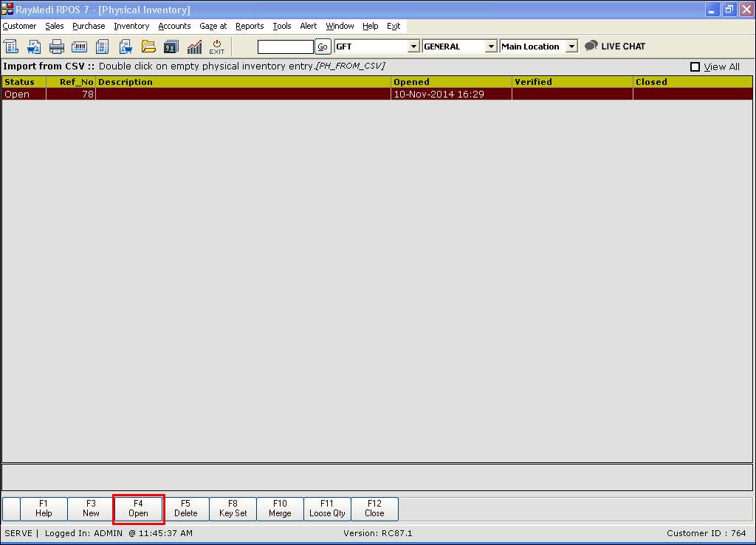This screenshot has height=545, width=756.
Task: Click the scroll-shaped document toolbar icon
Action: click(x=11, y=47)
